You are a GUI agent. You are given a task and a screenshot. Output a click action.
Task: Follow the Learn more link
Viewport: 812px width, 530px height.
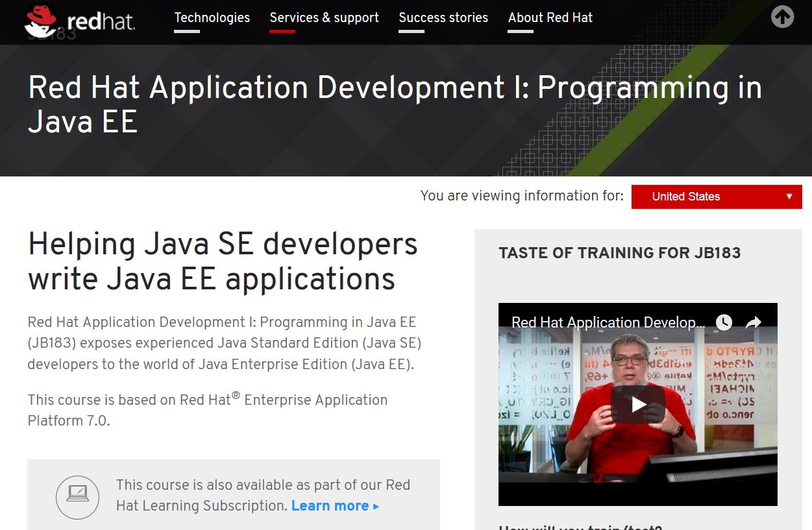pyautogui.click(x=334, y=506)
